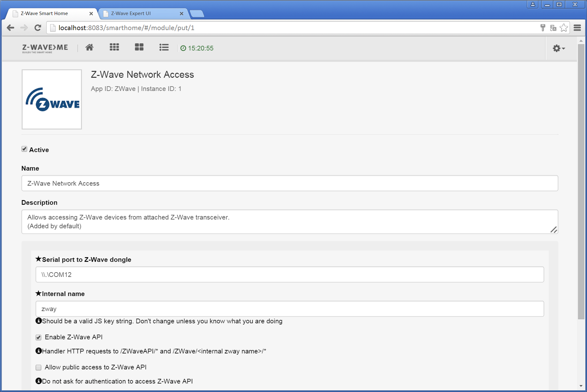
Task: Switch to the Z-Wave Expert UI tab
Action: pyautogui.click(x=143, y=13)
